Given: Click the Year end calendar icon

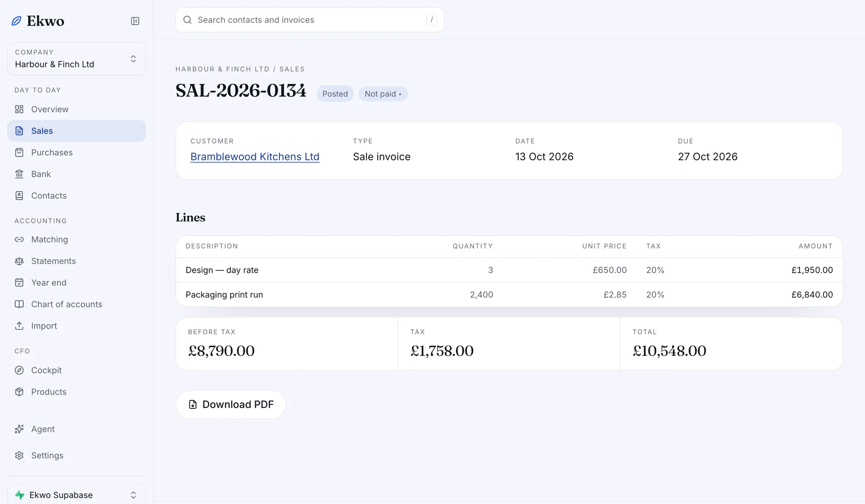Looking at the screenshot, I should (19, 283).
